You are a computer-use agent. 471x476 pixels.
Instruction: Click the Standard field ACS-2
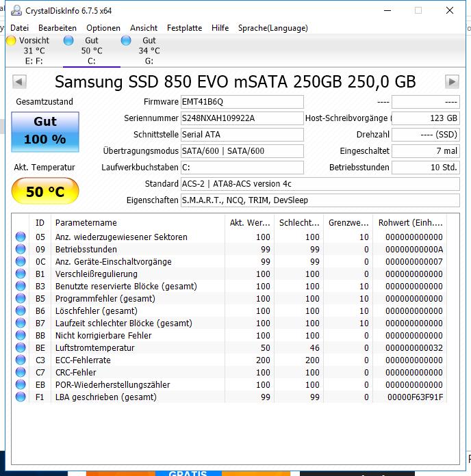pyautogui.click(x=320, y=184)
